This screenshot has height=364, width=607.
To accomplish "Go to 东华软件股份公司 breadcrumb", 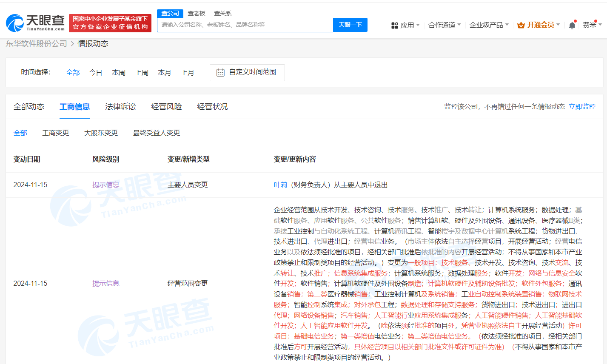I will 36,44.
